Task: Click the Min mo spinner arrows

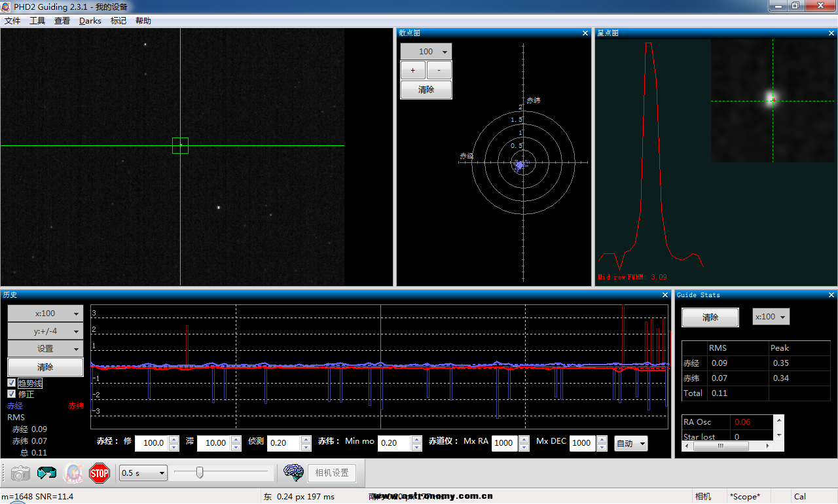Action: pos(416,443)
